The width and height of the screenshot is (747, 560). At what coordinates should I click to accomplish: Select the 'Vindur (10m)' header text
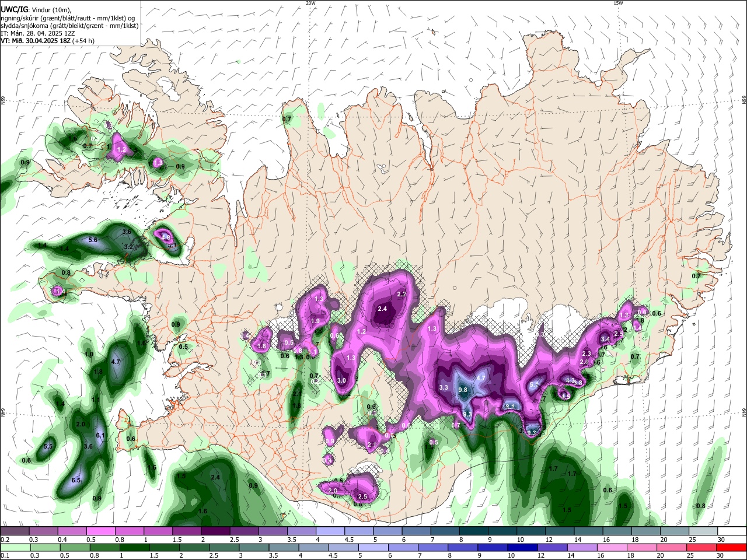click(x=52, y=10)
